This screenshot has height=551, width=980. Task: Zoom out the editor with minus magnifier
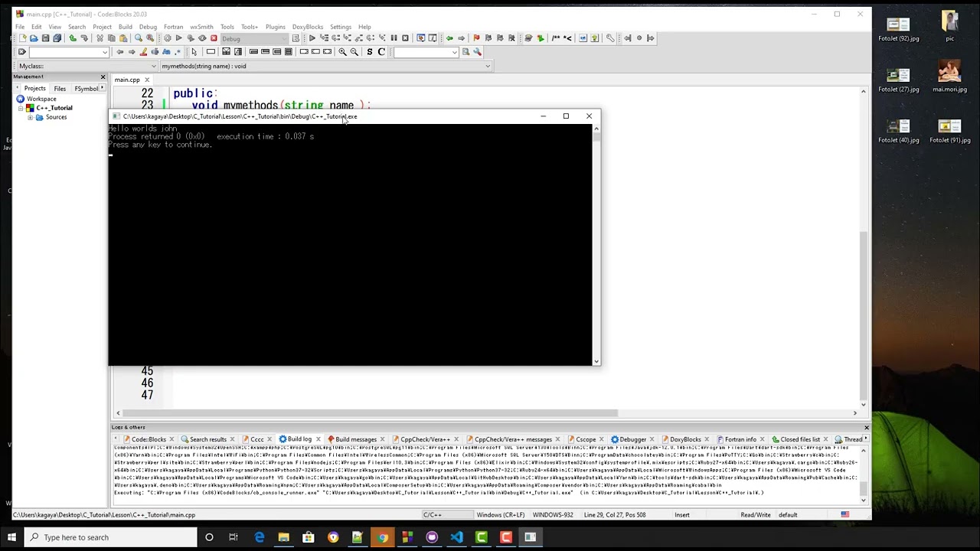tap(354, 52)
